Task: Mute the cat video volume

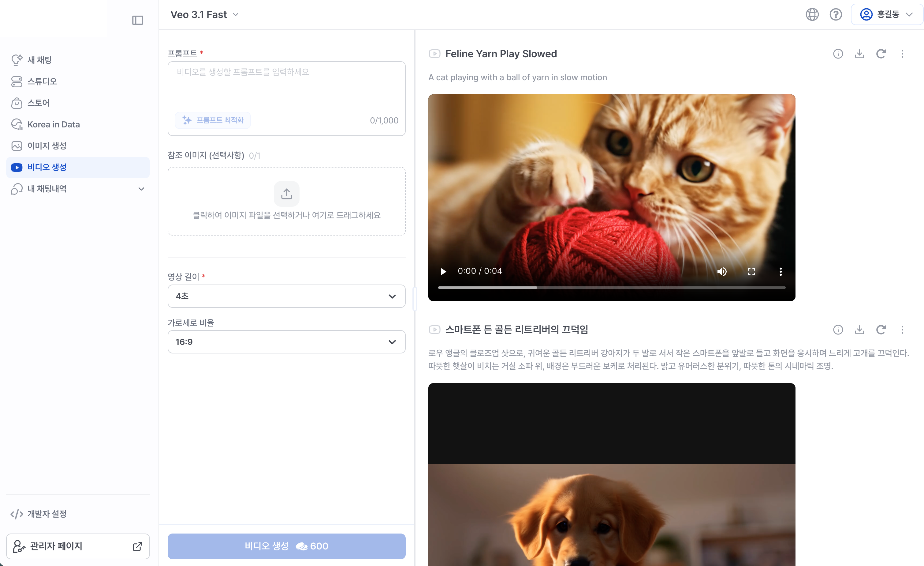Action: click(722, 272)
